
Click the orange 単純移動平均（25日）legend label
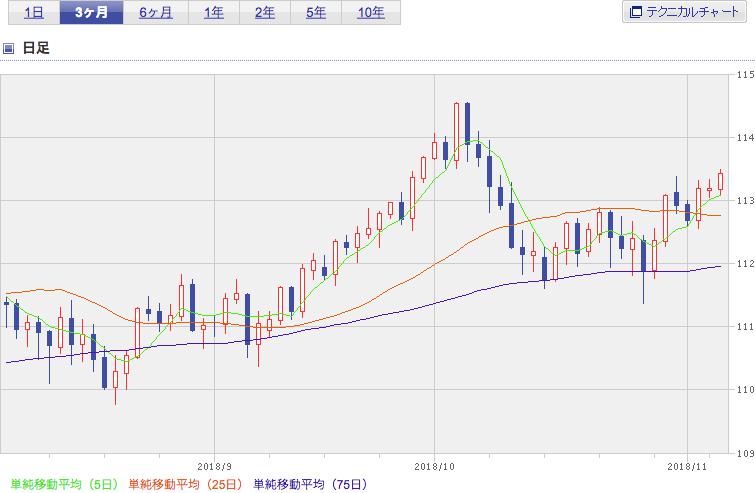(x=185, y=484)
